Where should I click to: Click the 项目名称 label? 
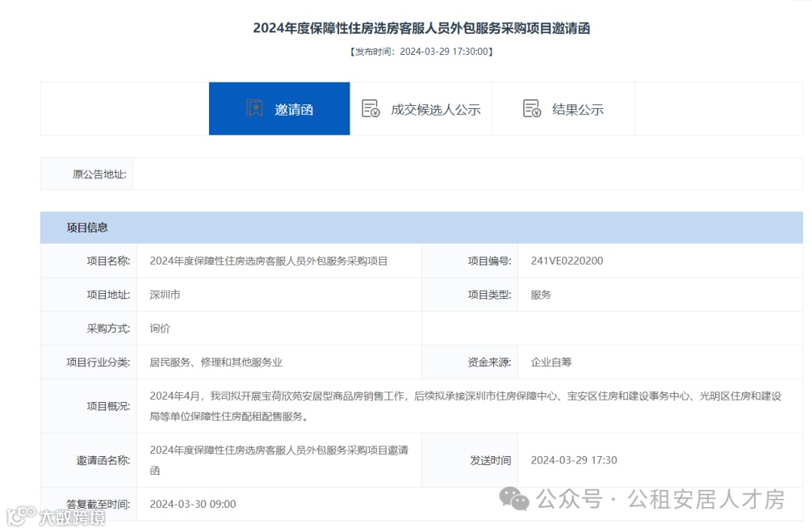[108, 261]
